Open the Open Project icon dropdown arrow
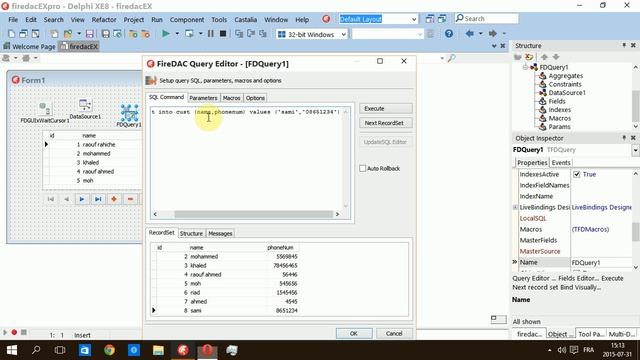640x360 pixels. point(78,34)
